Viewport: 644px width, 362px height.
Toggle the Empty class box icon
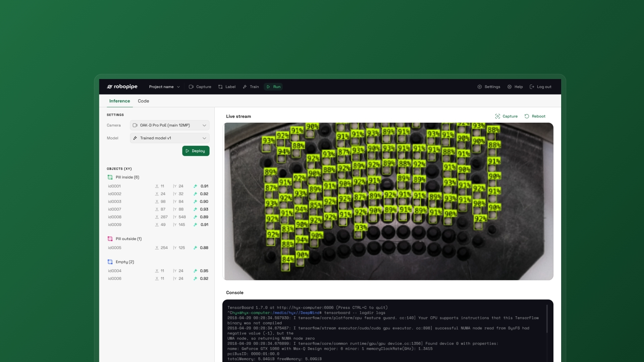pos(110,262)
